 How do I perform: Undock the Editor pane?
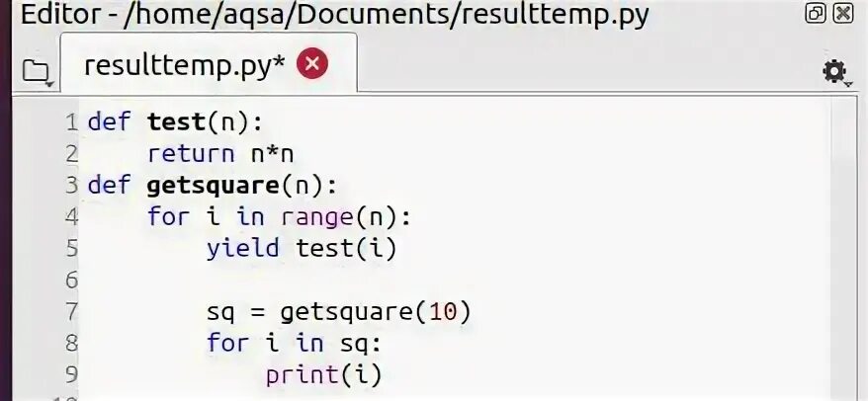(x=816, y=14)
